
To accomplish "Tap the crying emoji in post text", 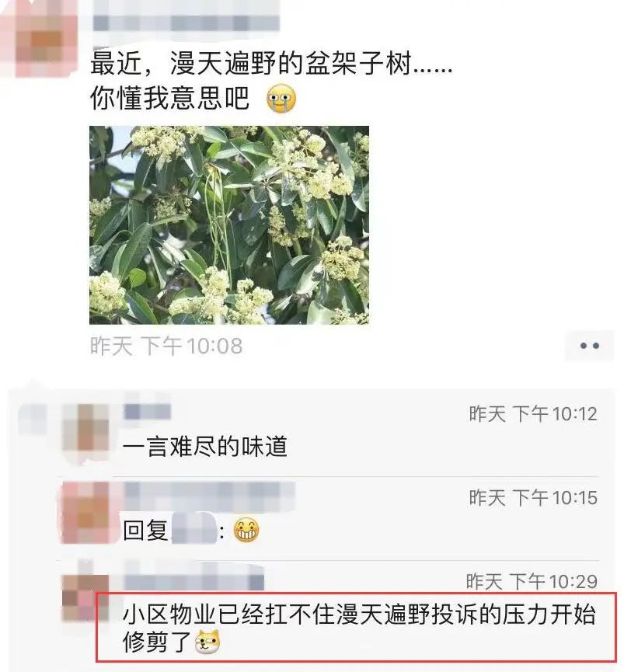I will pyautogui.click(x=281, y=99).
